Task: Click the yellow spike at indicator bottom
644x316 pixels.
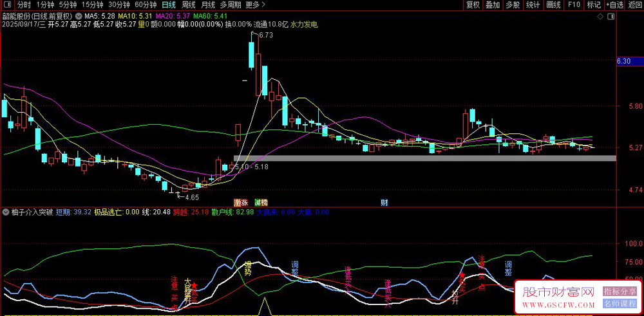Action: pyautogui.click(x=265, y=306)
